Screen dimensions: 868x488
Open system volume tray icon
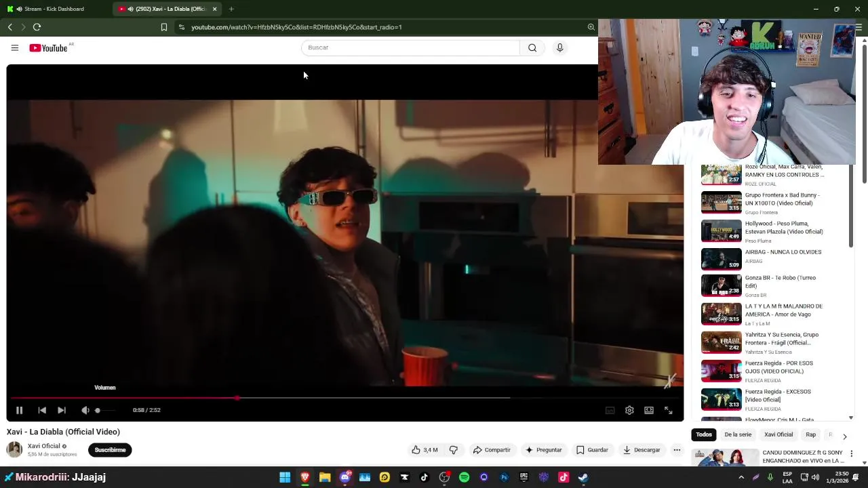816,477
